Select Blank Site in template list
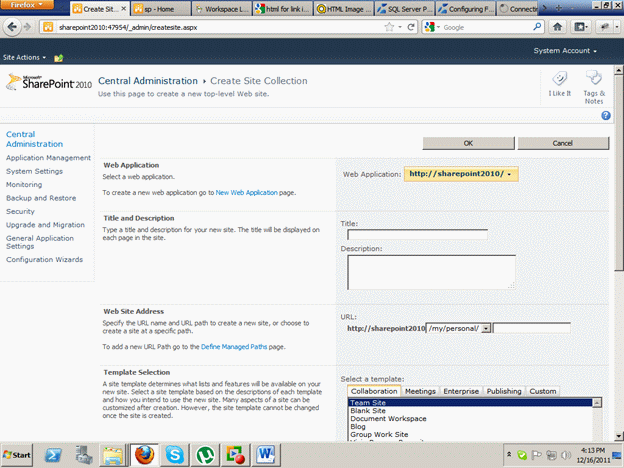Image resolution: width=624 pixels, height=468 pixels. pyautogui.click(x=368, y=411)
